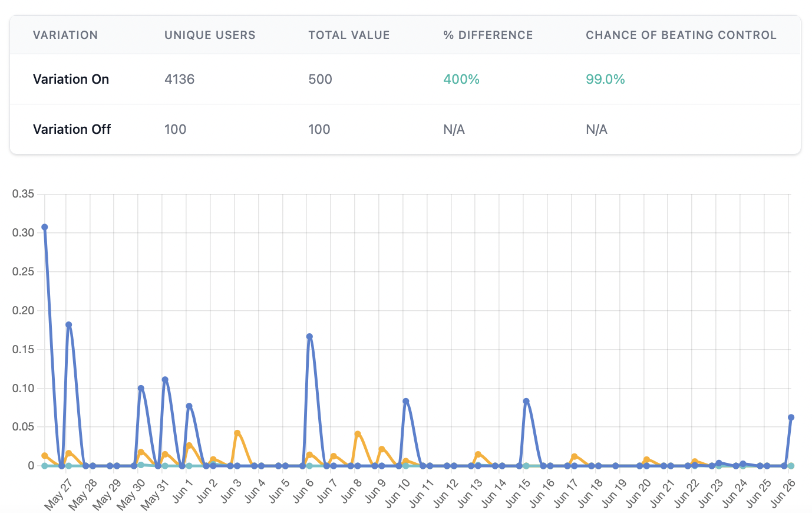
Task: Select the CHANCE OF BEATING CONTROL header
Action: [x=681, y=35]
